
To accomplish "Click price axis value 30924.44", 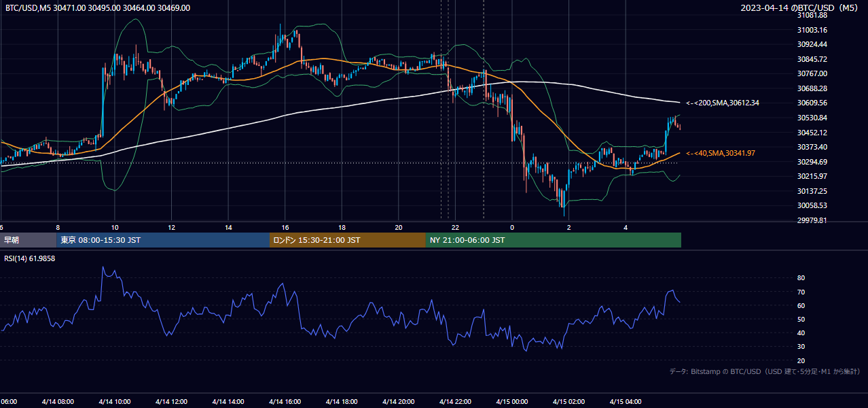I will point(812,44).
